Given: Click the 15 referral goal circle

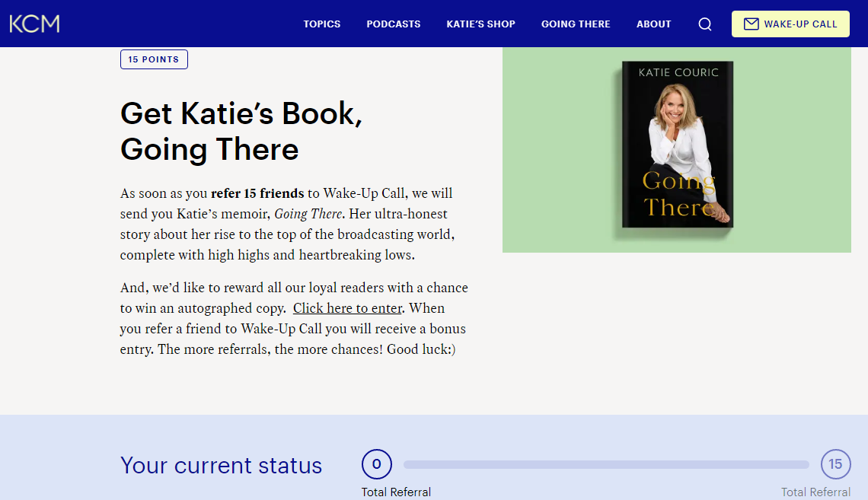Looking at the screenshot, I should 835,464.
